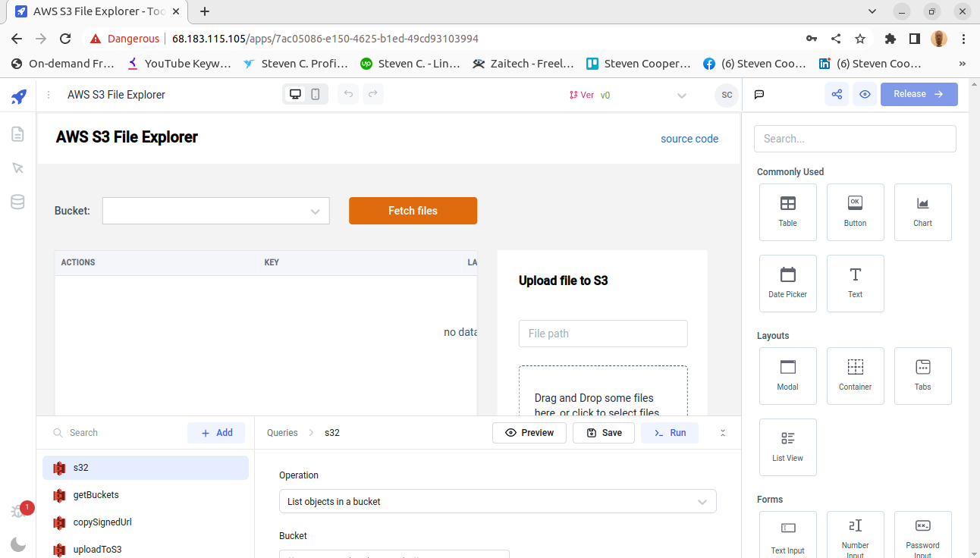The width and height of the screenshot is (980, 558).
Task: Collapse the query panel
Action: (x=723, y=433)
